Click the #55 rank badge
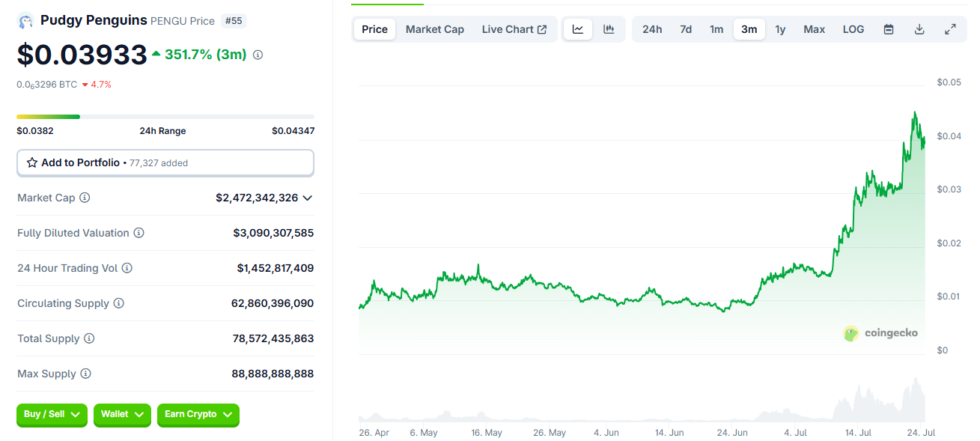Image resolution: width=980 pixels, height=441 pixels. [x=234, y=21]
